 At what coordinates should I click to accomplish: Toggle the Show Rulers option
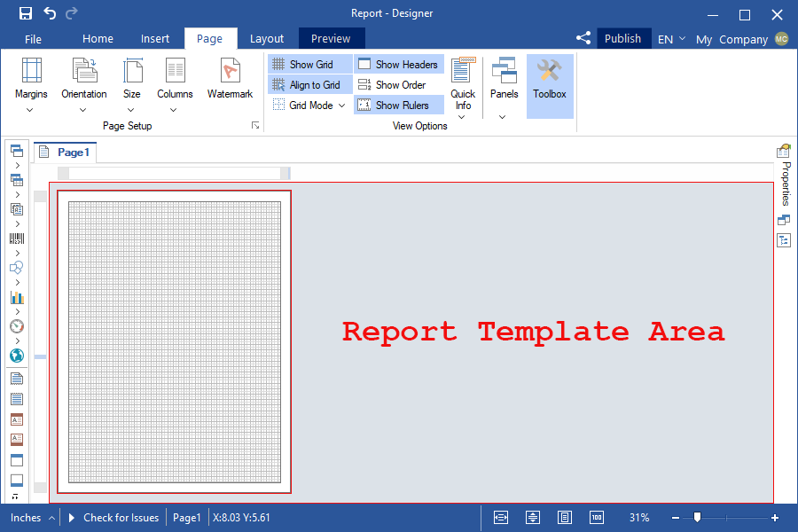click(x=394, y=106)
